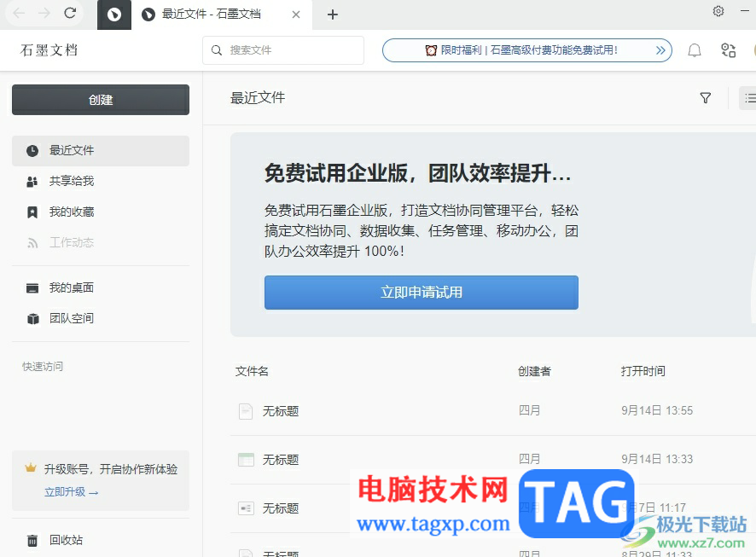The image size is (756, 557).
Task: Open the 限时福利 promotion banner
Action: click(x=527, y=50)
